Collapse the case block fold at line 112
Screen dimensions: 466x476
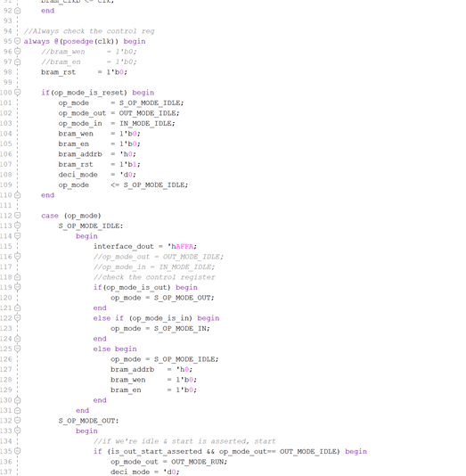coord(18,215)
